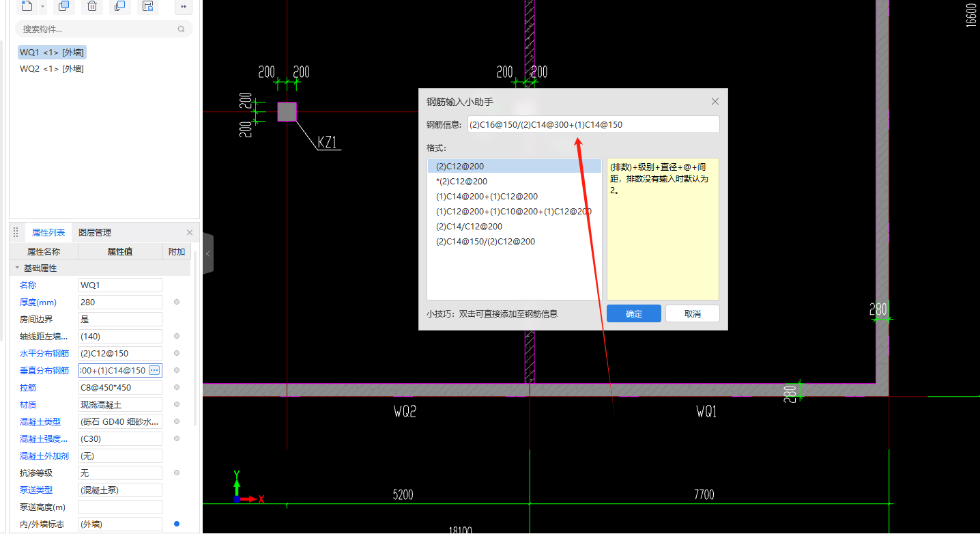This screenshot has width=980, height=534.
Task: Select format (1)C12@200+(1)C10@200+(1)C12@200
Action: point(514,211)
